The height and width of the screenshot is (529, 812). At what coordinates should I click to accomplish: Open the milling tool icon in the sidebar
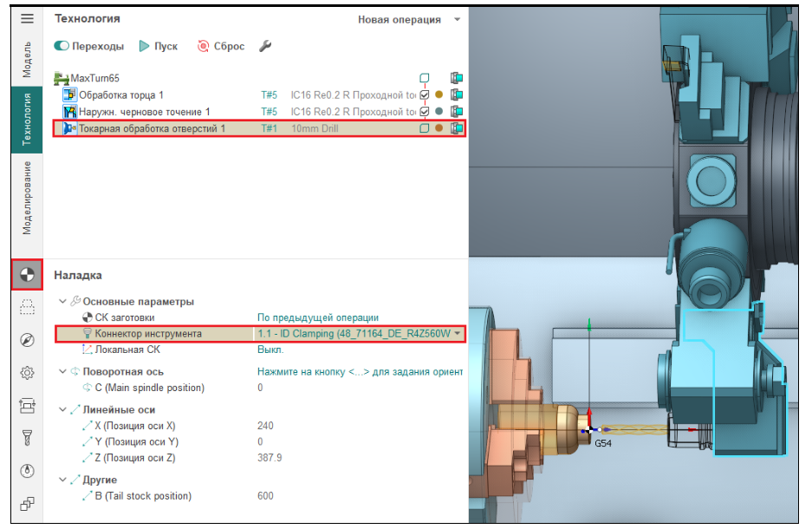pyautogui.click(x=27, y=438)
